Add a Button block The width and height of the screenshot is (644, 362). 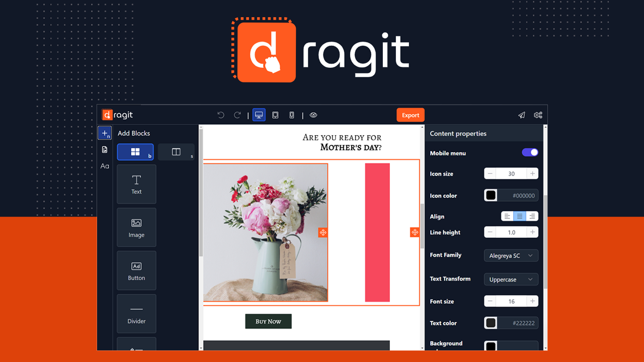(136, 270)
